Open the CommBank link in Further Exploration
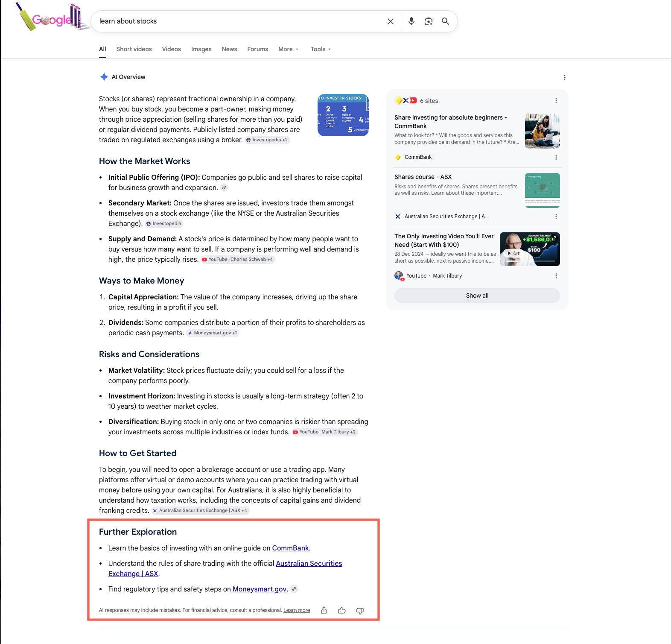Screen dimensions: 671x644 coord(290,548)
